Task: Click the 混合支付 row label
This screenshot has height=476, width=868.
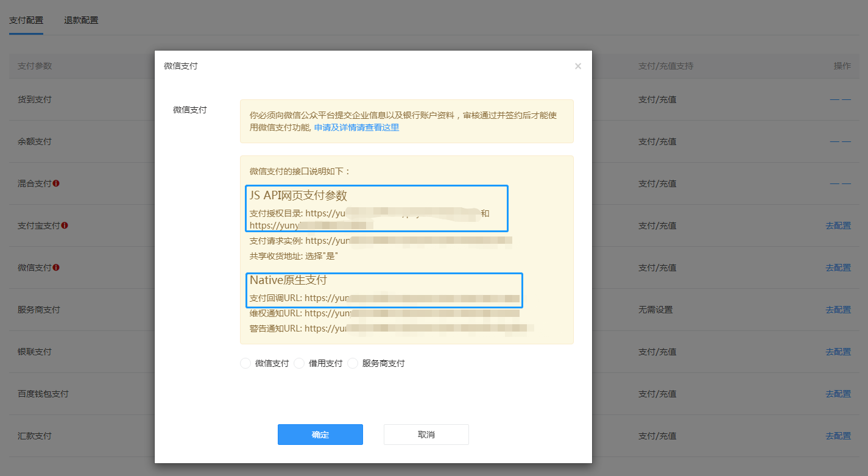Action: click(35, 183)
